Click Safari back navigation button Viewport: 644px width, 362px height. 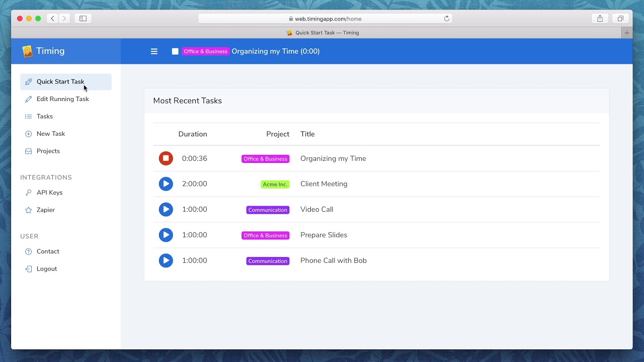point(52,19)
